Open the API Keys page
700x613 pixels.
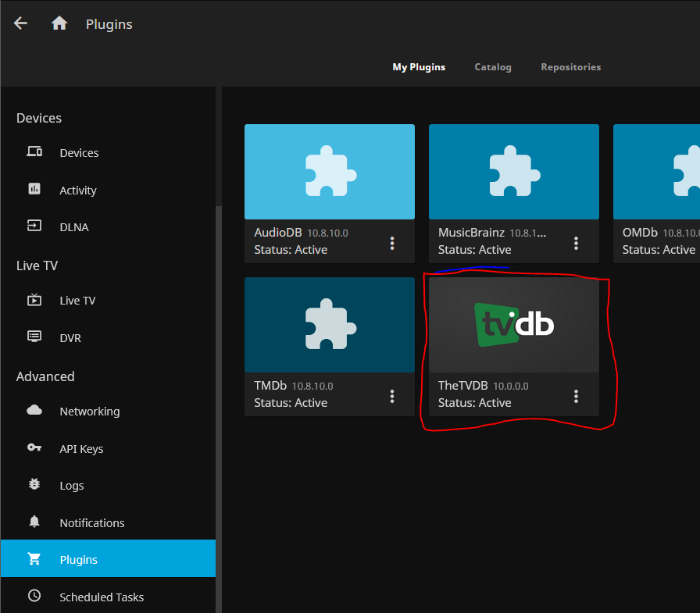(x=81, y=449)
